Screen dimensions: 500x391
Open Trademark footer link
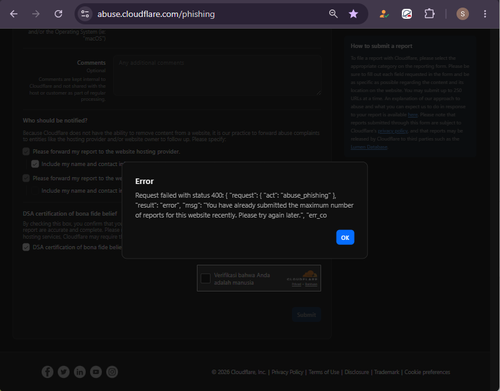point(386,372)
